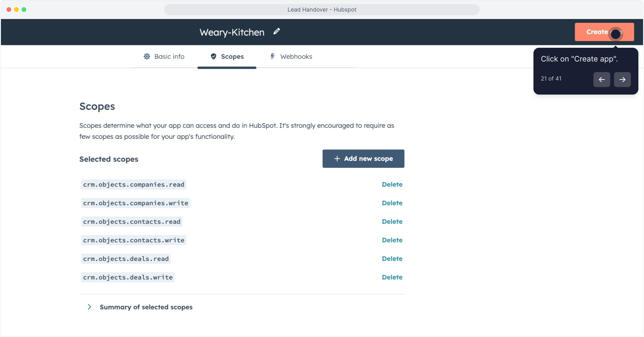Delete the crm.objects.companies.write scope
This screenshot has width=644, height=337.
[392, 203]
